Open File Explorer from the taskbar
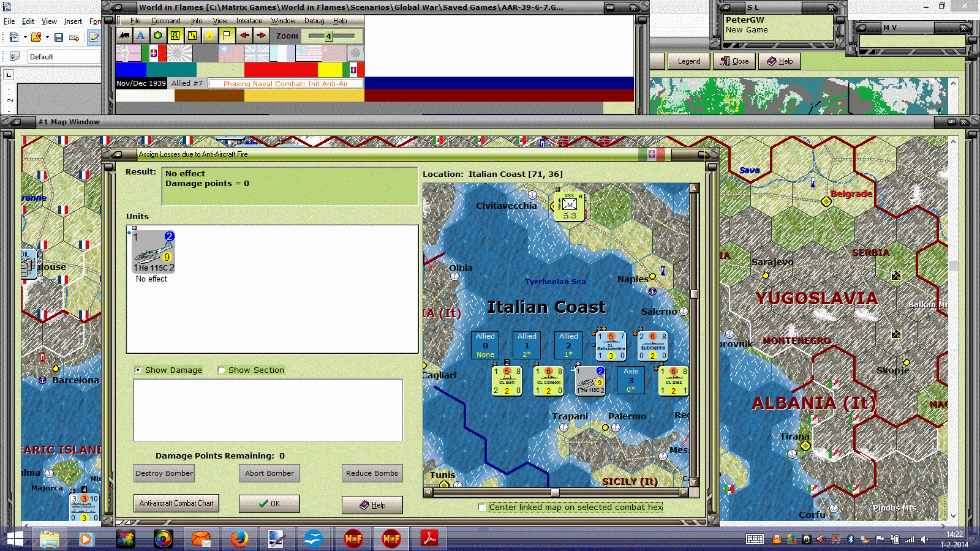The image size is (980, 551). click(x=50, y=539)
